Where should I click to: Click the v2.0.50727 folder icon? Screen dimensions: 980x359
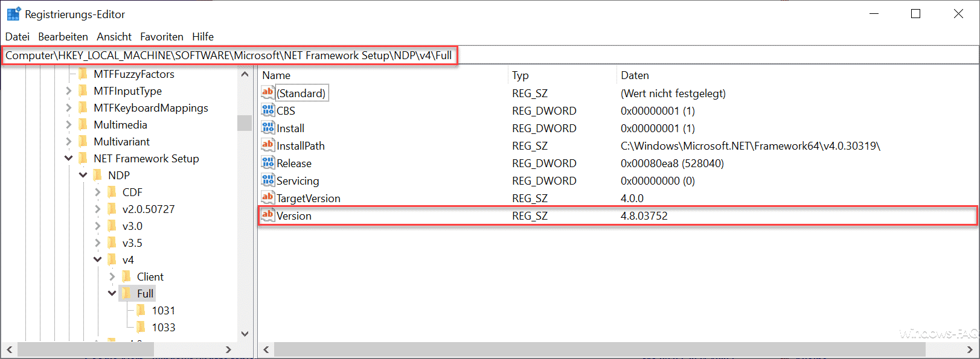click(x=112, y=209)
